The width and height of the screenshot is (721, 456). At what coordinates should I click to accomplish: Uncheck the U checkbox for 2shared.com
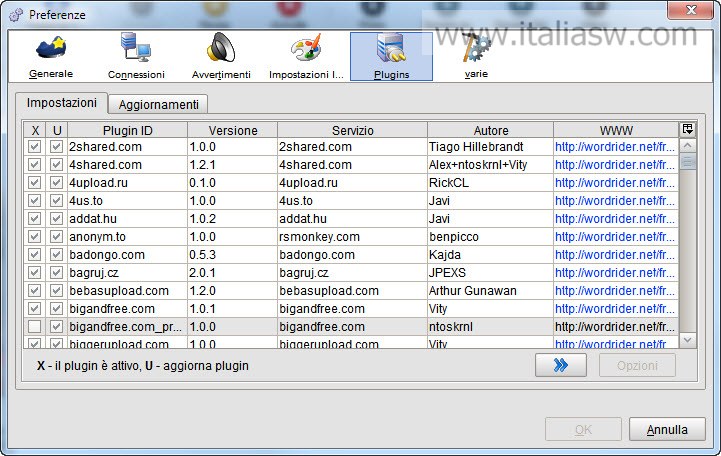[x=57, y=147]
